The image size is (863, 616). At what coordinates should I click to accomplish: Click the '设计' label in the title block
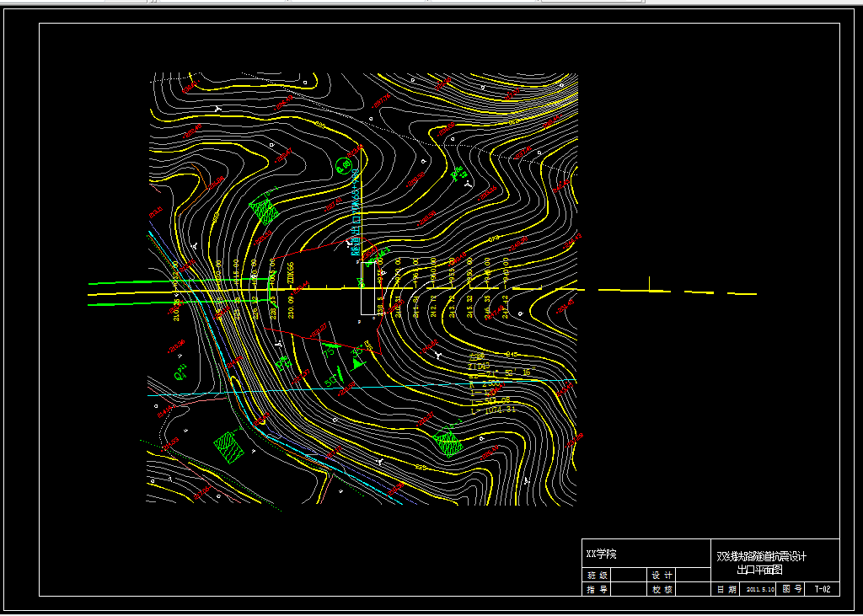[x=662, y=576]
